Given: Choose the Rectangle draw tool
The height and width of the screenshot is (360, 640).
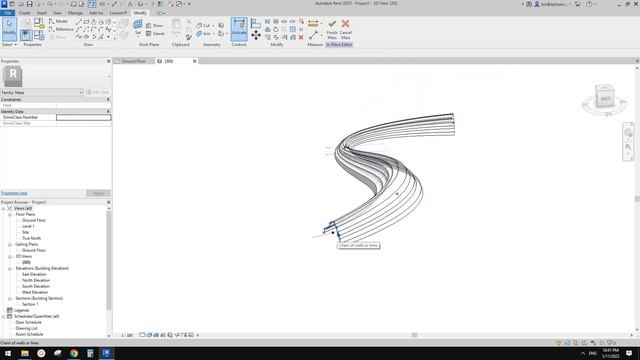Looking at the screenshot, I should pos(86,22).
